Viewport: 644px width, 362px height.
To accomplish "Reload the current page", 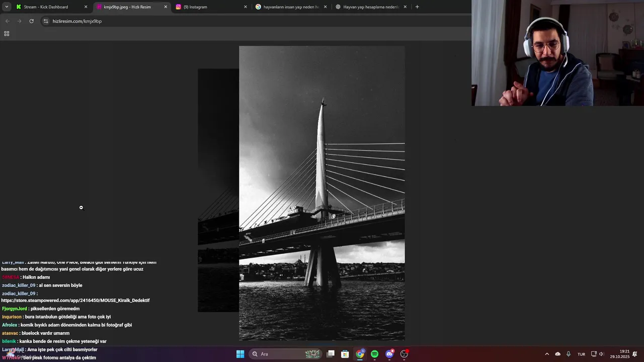I will pyautogui.click(x=31, y=21).
